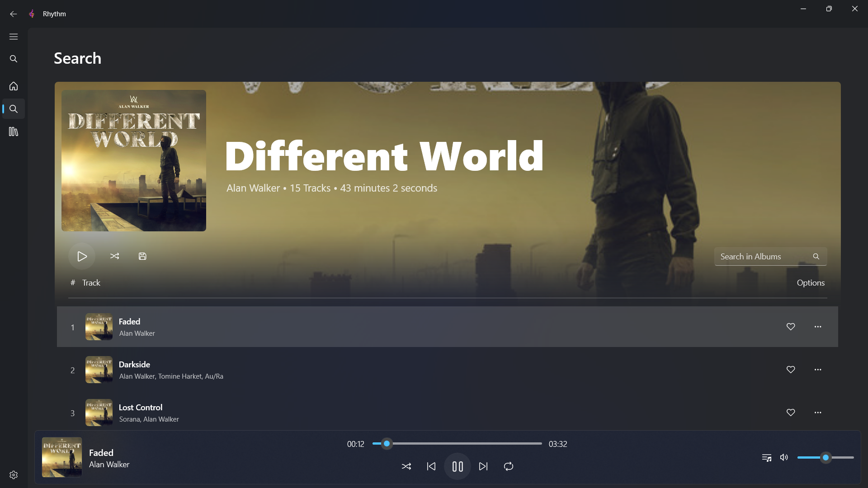868x488 pixels.
Task: Open the Library sidebar icon
Action: coord(14,131)
